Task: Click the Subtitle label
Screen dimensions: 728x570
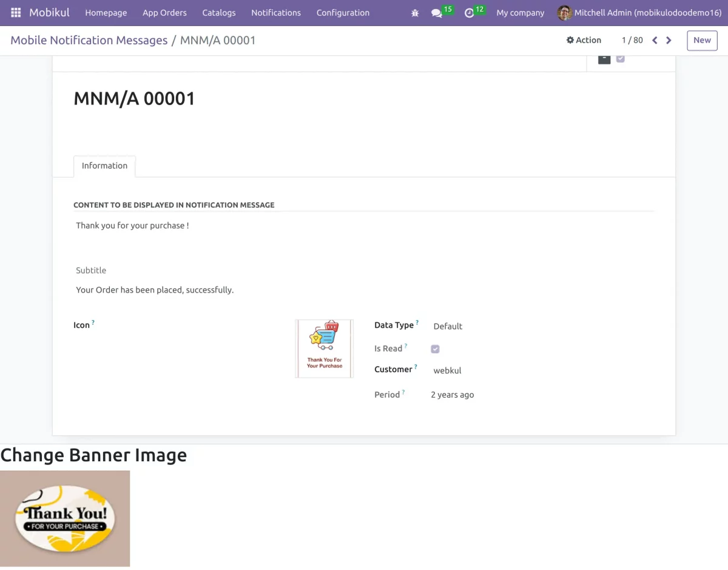Action: point(91,270)
